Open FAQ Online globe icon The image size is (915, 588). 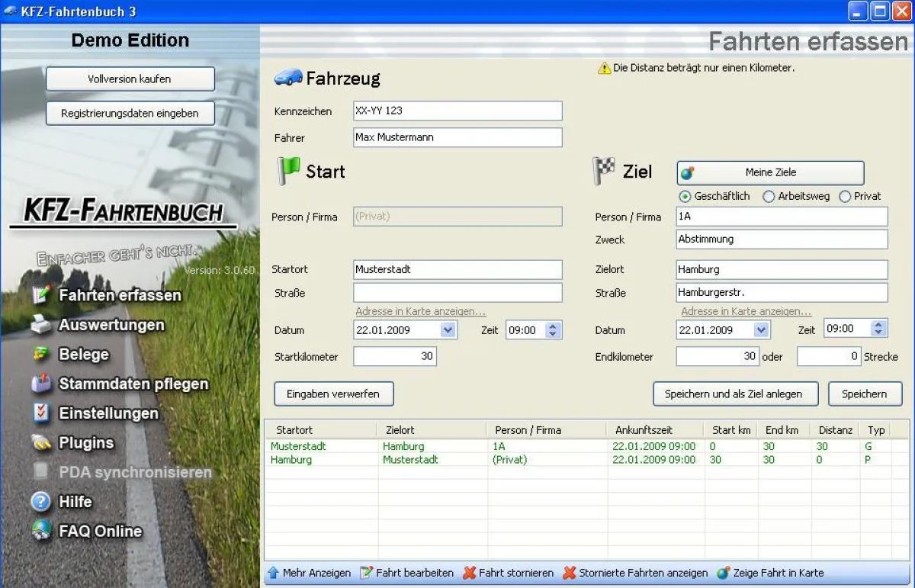[41, 531]
